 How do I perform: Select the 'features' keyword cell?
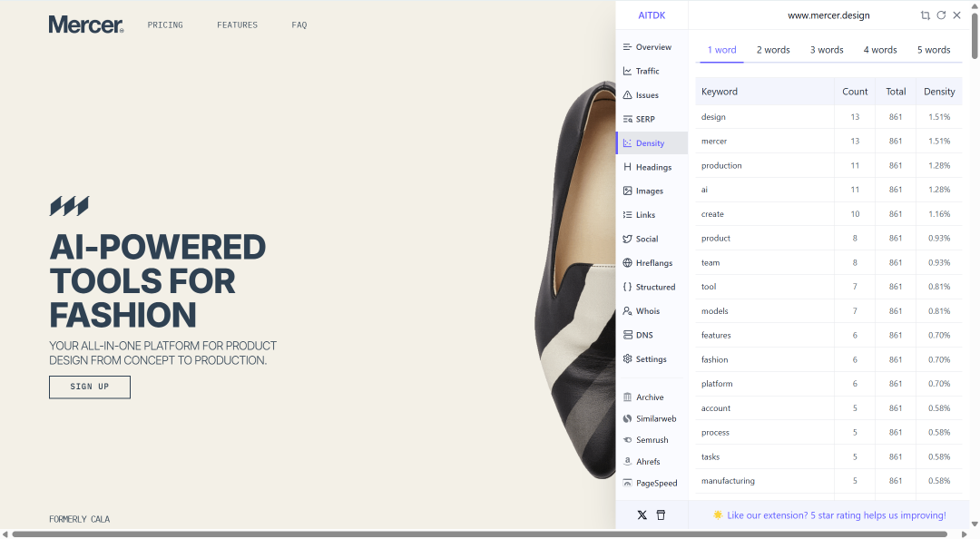765,335
